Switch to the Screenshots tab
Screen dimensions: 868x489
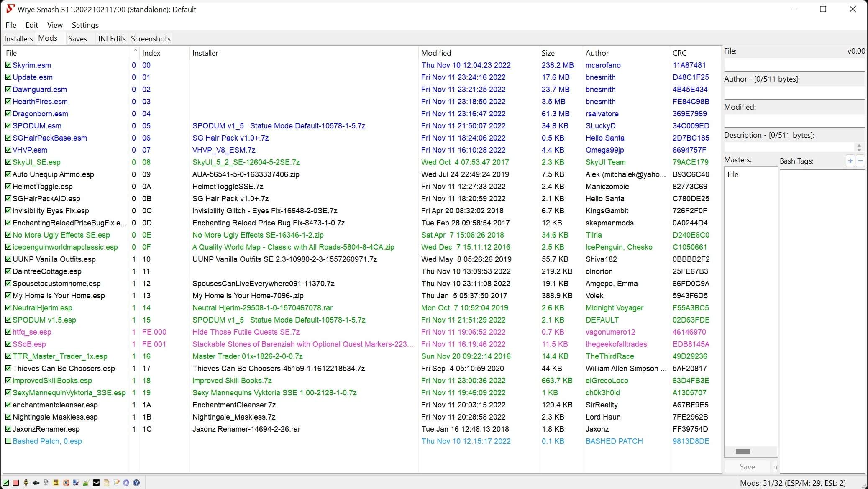tap(151, 38)
